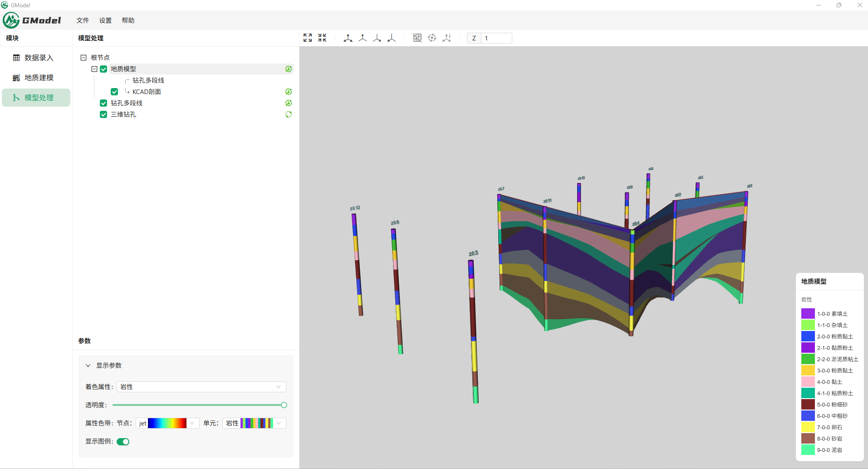This screenshot has width=868, height=469.
Task: Open the 文件 menu
Action: 83,20
